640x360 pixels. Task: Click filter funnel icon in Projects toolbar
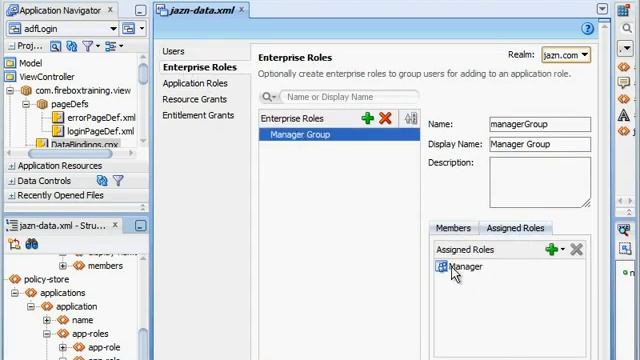[87, 47]
